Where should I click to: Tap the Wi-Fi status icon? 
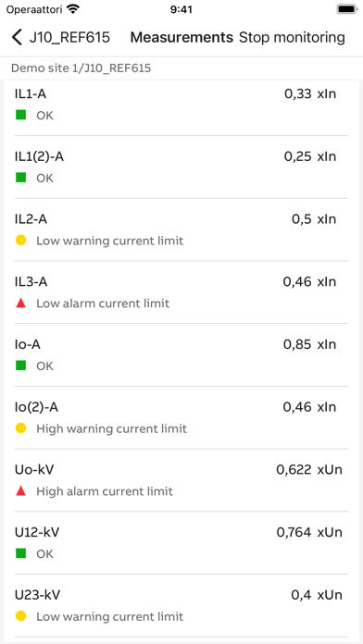pos(73,9)
